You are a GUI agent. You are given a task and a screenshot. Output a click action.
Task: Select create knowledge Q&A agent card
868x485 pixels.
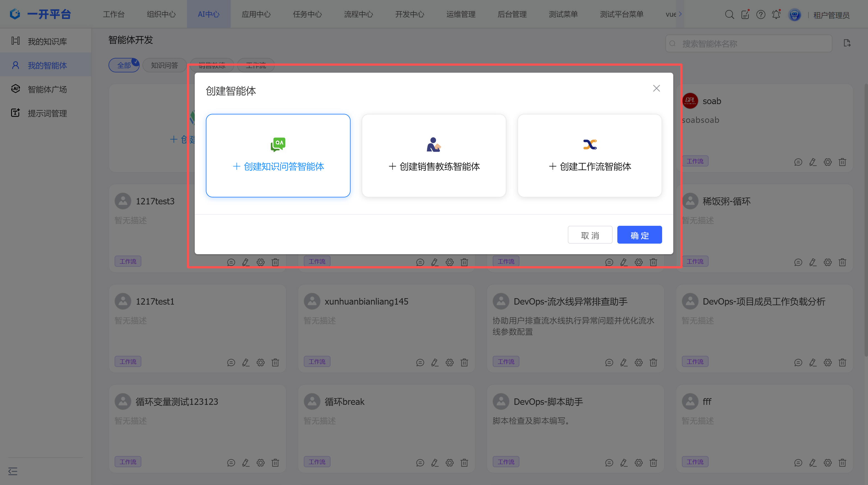click(x=278, y=155)
